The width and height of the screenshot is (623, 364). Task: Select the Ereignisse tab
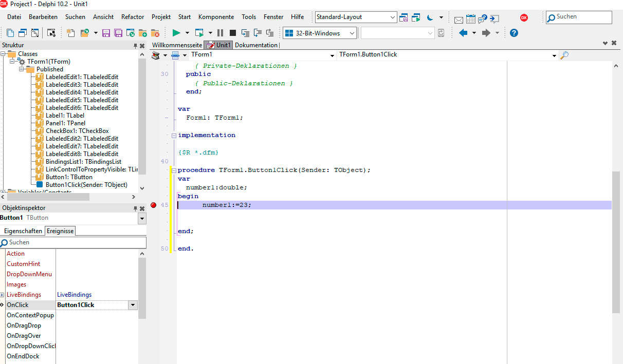pyautogui.click(x=61, y=231)
